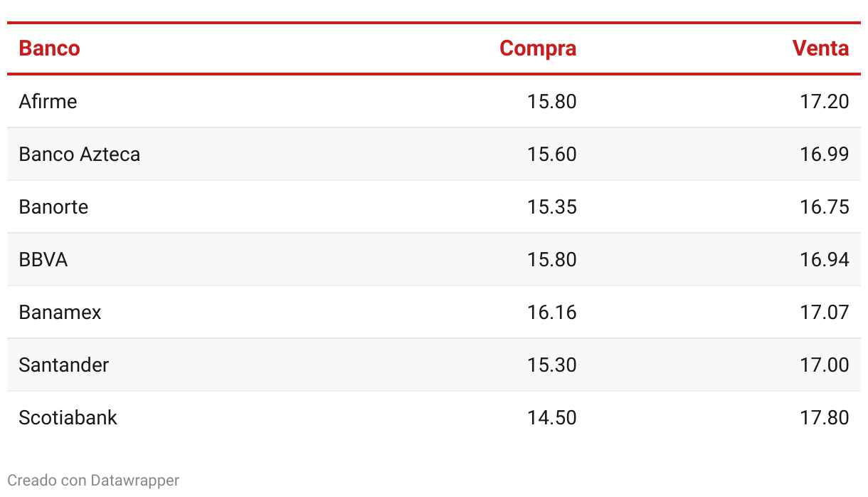This screenshot has width=868, height=497.
Task: Select the Afirme bank name
Action: point(48,101)
